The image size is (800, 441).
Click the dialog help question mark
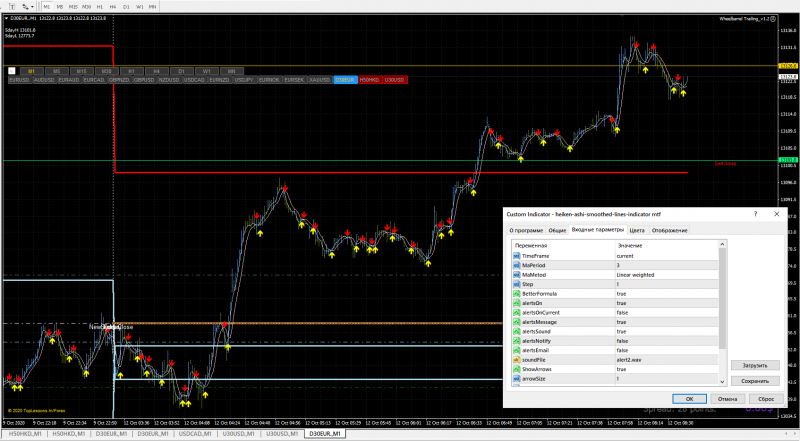pos(756,214)
